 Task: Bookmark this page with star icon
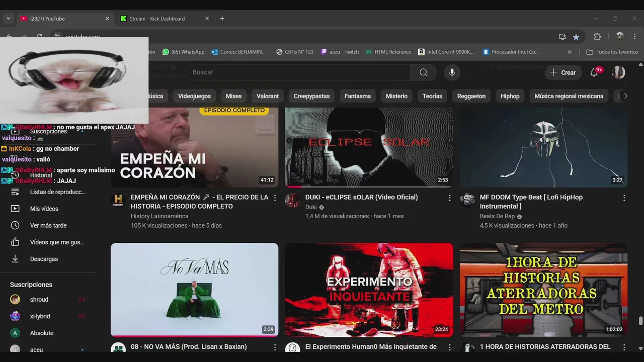[576, 37]
